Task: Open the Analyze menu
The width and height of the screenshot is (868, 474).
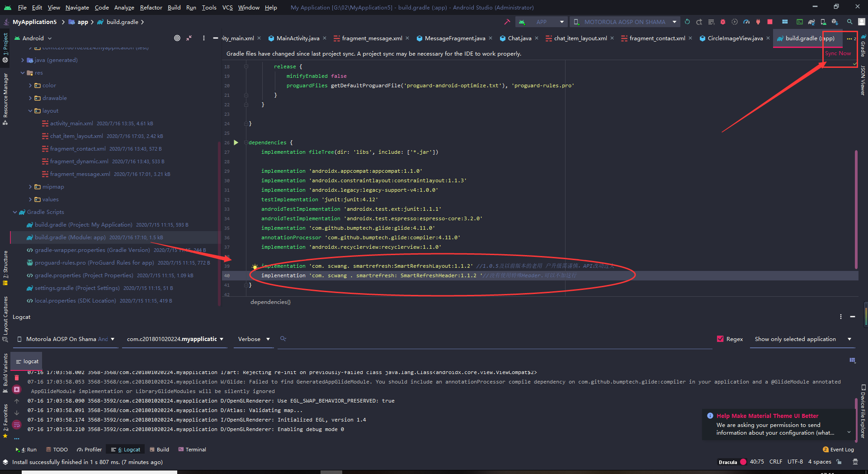Action: 124,7
